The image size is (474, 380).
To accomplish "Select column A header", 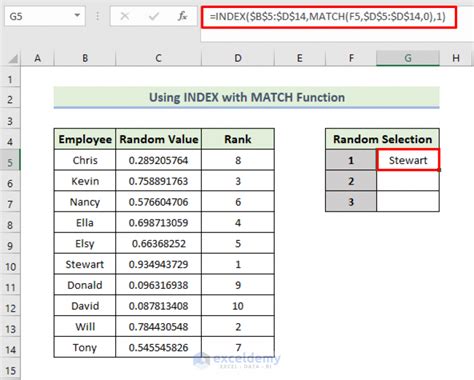I will [x=38, y=58].
